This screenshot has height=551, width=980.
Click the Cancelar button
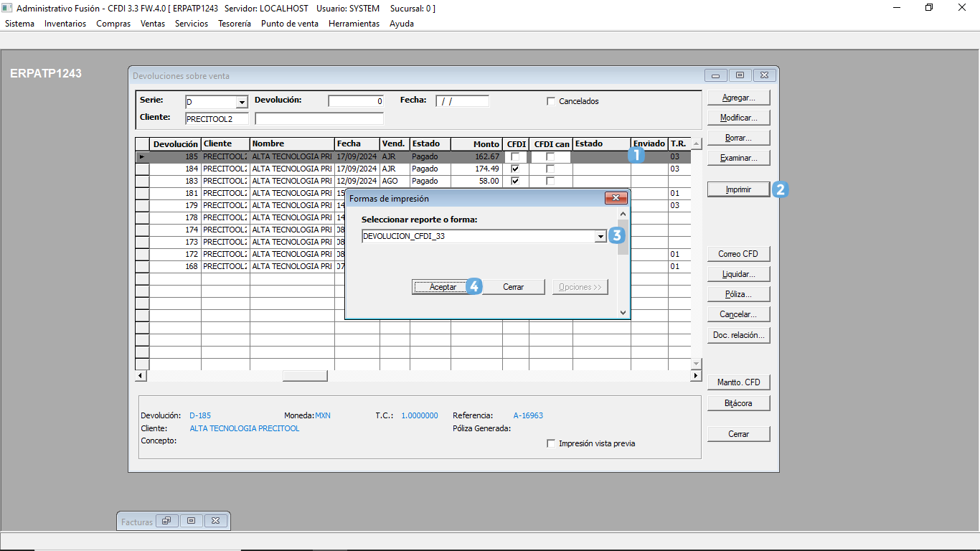point(738,314)
